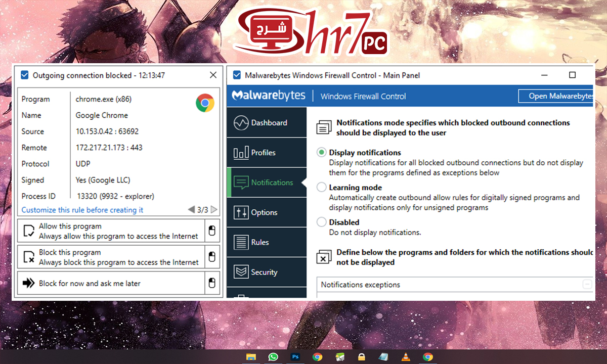Choose Block for now and ask me later
This screenshot has height=364, width=607.
pos(111,283)
